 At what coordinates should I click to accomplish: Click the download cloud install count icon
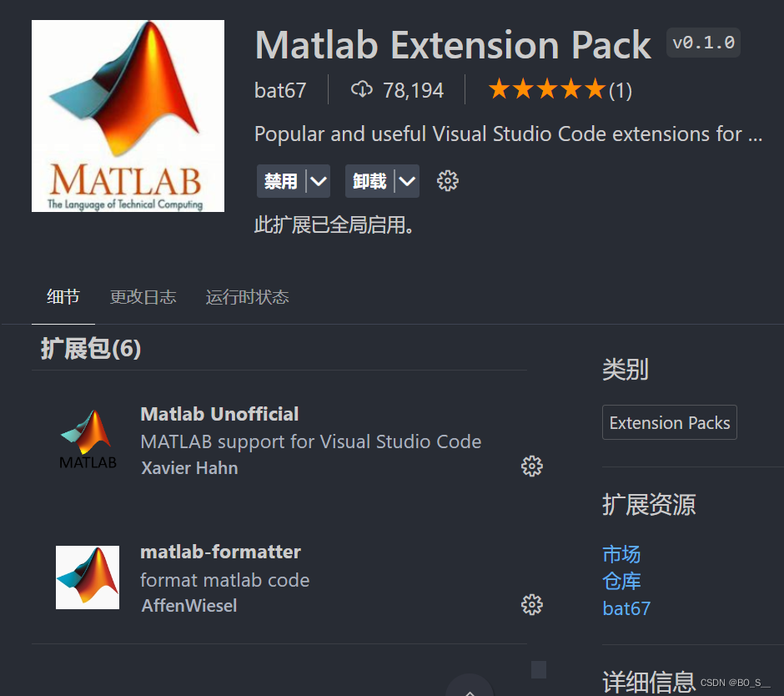[361, 89]
